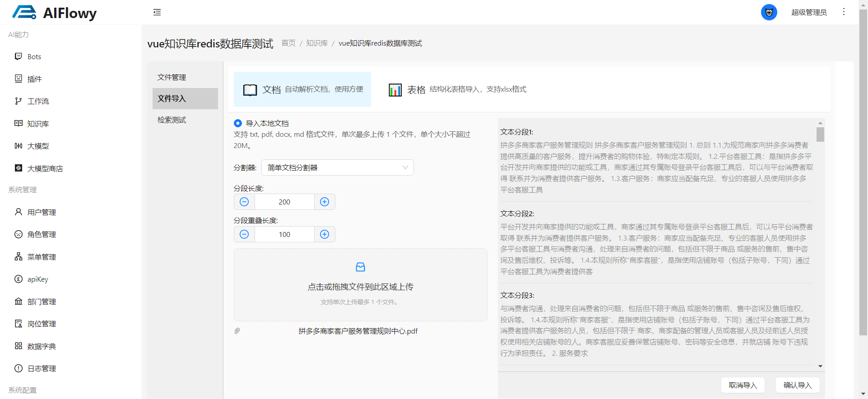The width and height of the screenshot is (868, 399).
Task: Click the preview panel scrollbar thumb
Action: click(820, 135)
